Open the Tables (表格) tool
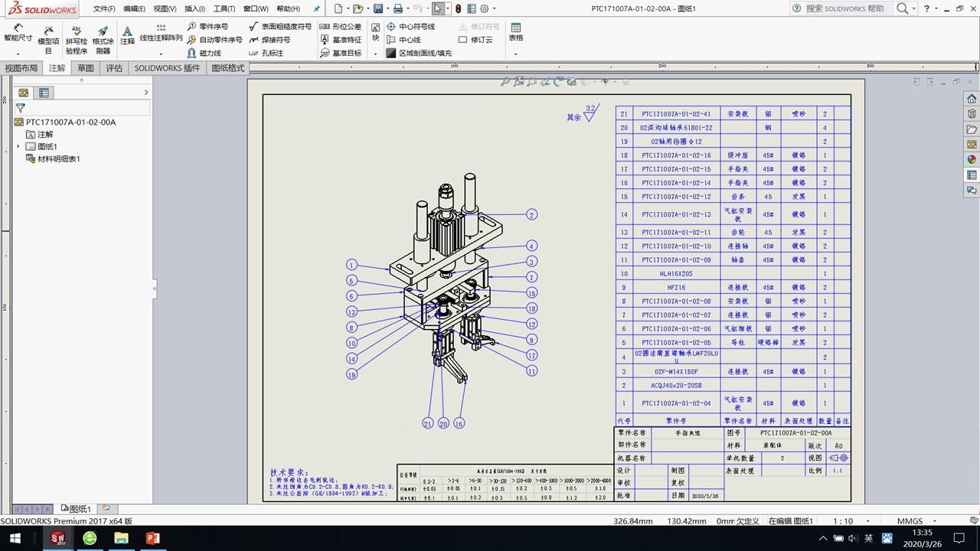 coord(516,32)
